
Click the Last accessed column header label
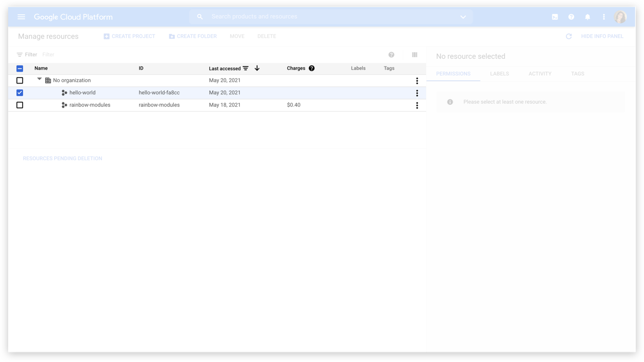(x=225, y=68)
